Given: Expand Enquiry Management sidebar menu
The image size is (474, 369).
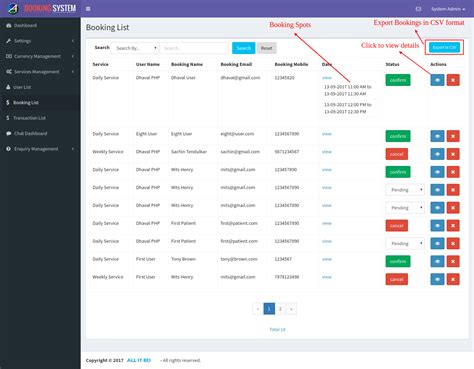Looking at the screenshot, I should (40, 149).
